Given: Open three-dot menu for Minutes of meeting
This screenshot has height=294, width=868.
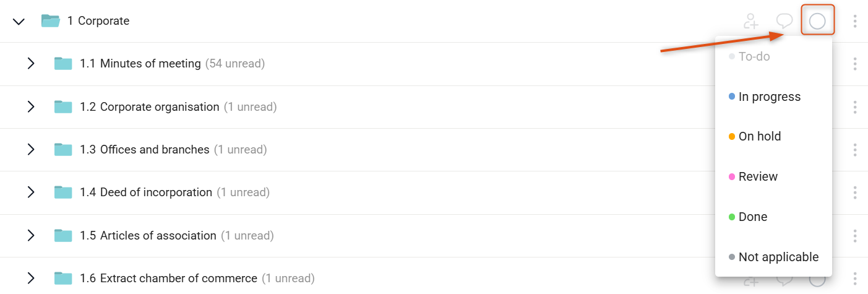Looking at the screenshot, I should pos(855,64).
